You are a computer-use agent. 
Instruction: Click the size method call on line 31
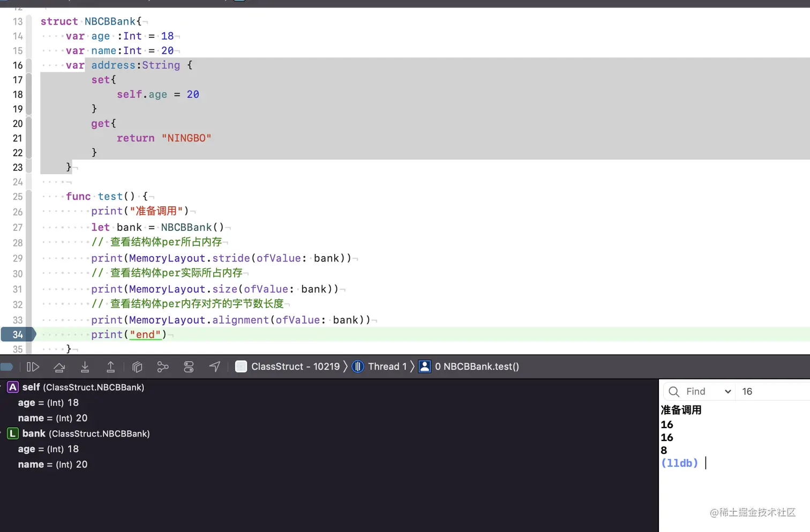[225, 289]
